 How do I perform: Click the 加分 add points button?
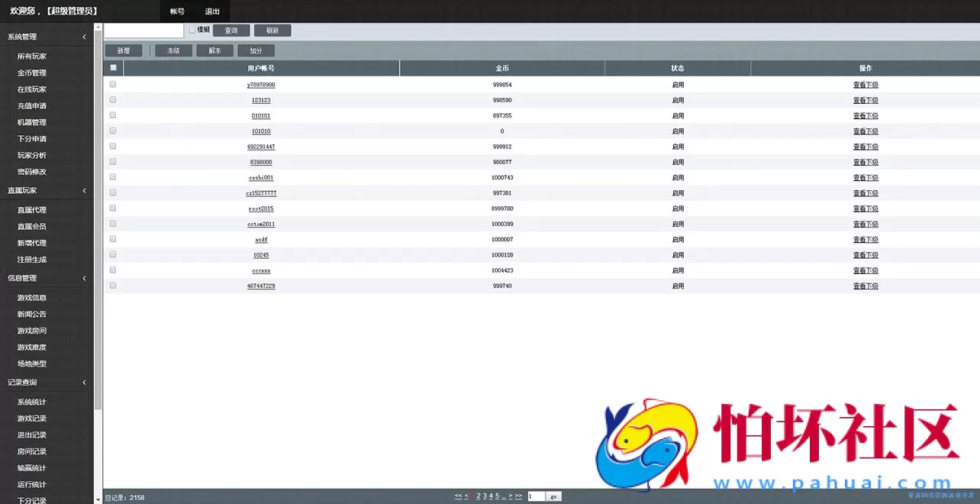pos(256,50)
